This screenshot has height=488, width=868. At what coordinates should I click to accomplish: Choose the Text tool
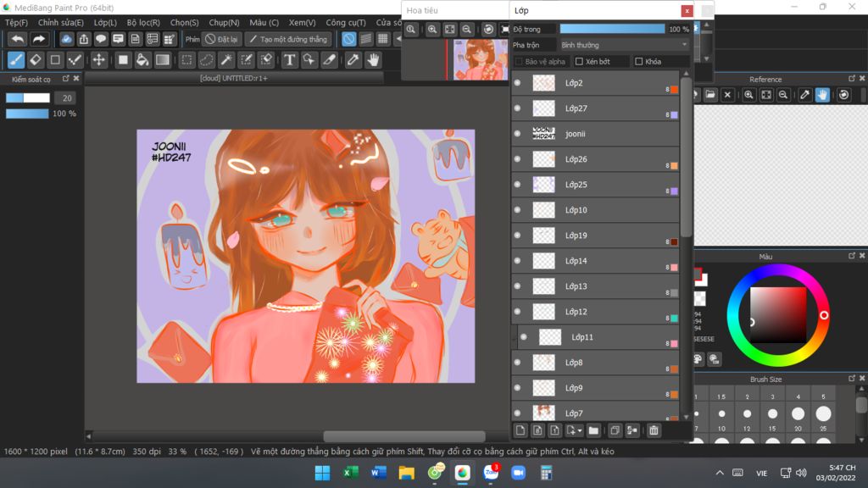click(290, 60)
